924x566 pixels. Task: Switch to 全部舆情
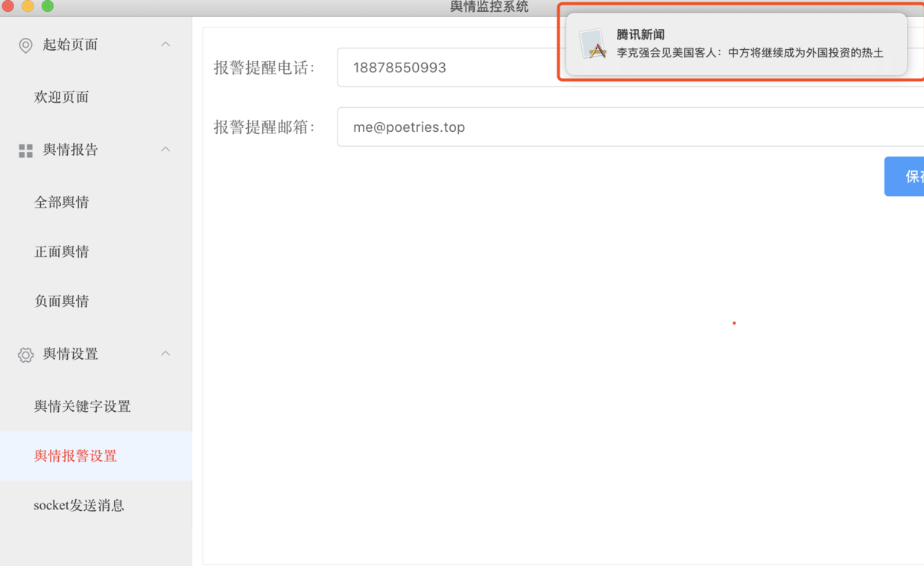(62, 202)
